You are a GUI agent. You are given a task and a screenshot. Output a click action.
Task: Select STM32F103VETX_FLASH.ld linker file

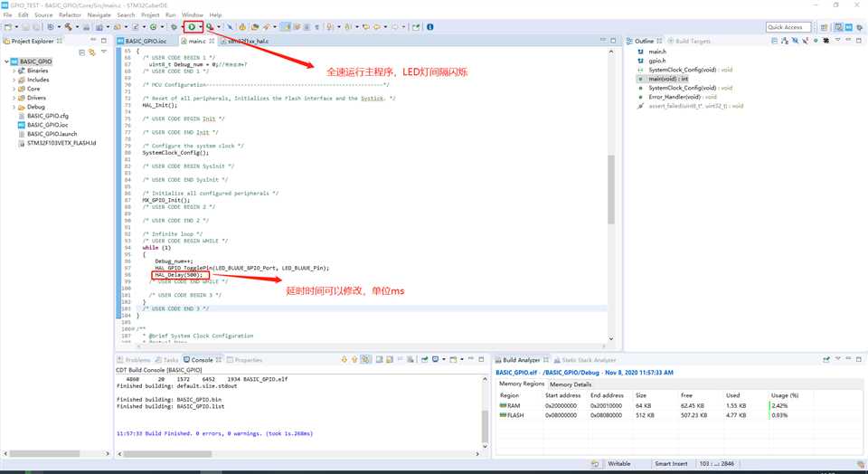point(61,143)
